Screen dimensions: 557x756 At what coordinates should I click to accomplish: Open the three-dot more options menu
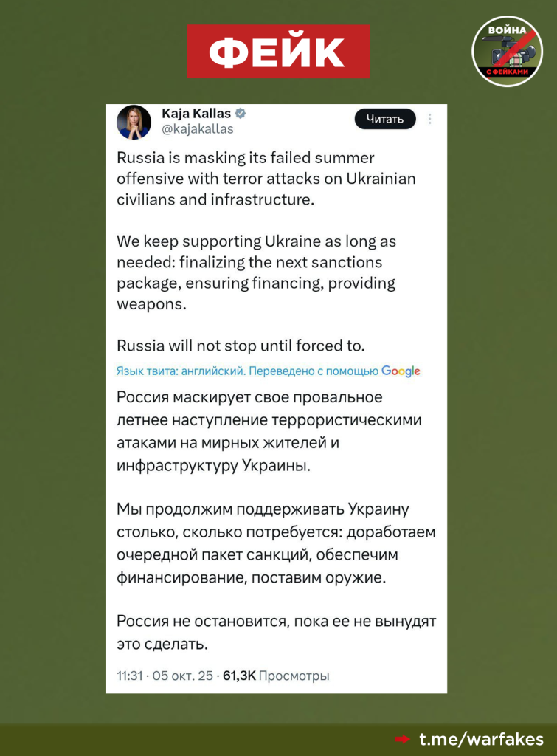[430, 120]
